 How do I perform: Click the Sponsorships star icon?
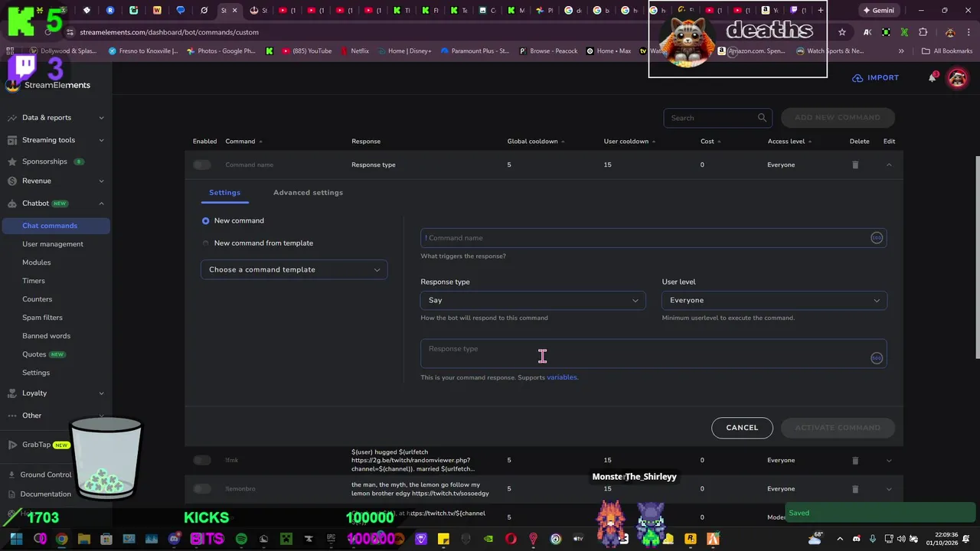click(11, 161)
